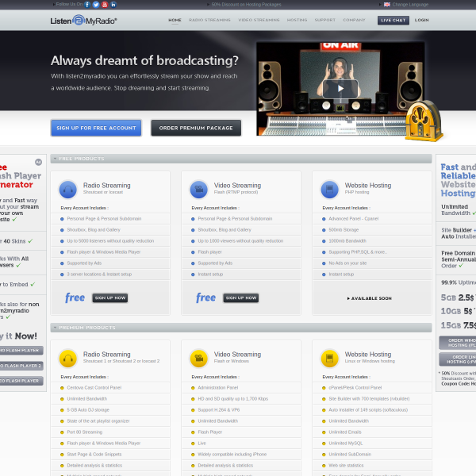Click 'Up to 1000 viewers without quality reduction'
The width and height of the screenshot is (476, 476).
pos(240,240)
